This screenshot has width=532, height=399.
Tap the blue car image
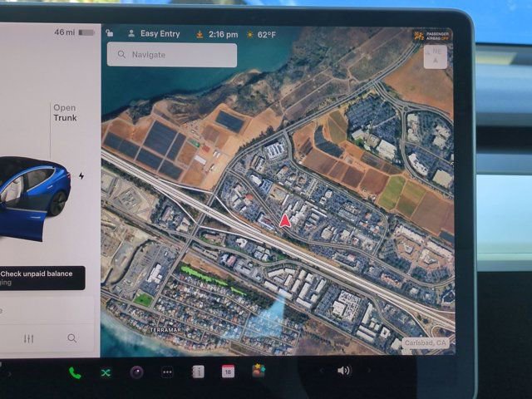(33, 198)
